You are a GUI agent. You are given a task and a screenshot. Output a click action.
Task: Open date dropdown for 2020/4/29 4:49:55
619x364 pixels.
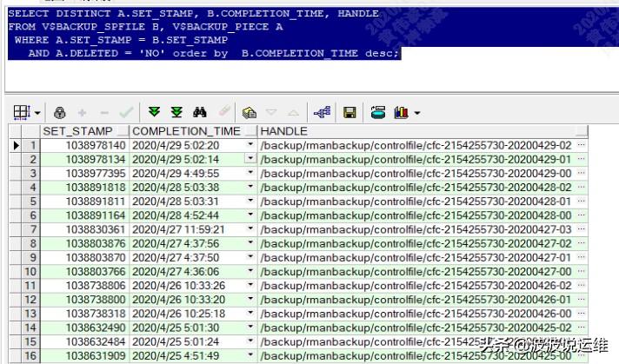click(x=250, y=173)
